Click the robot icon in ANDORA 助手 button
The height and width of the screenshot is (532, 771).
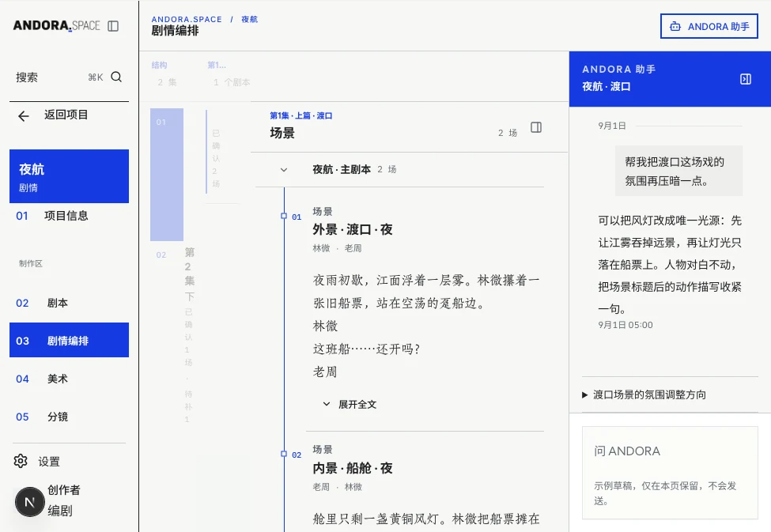(675, 27)
